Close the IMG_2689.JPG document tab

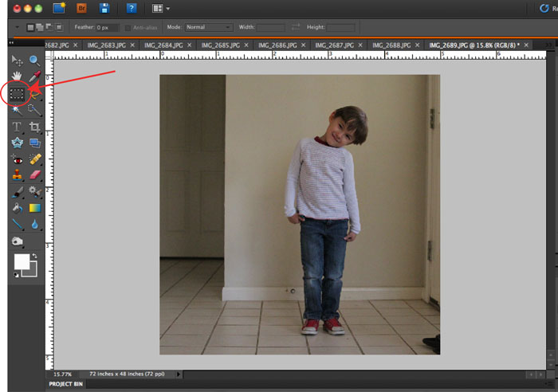(526, 45)
